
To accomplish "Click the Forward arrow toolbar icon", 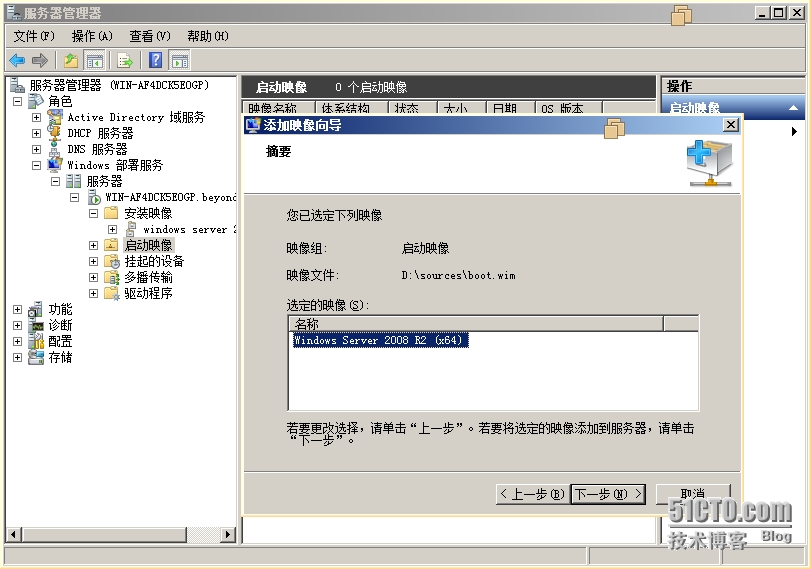I will [40, 61].
